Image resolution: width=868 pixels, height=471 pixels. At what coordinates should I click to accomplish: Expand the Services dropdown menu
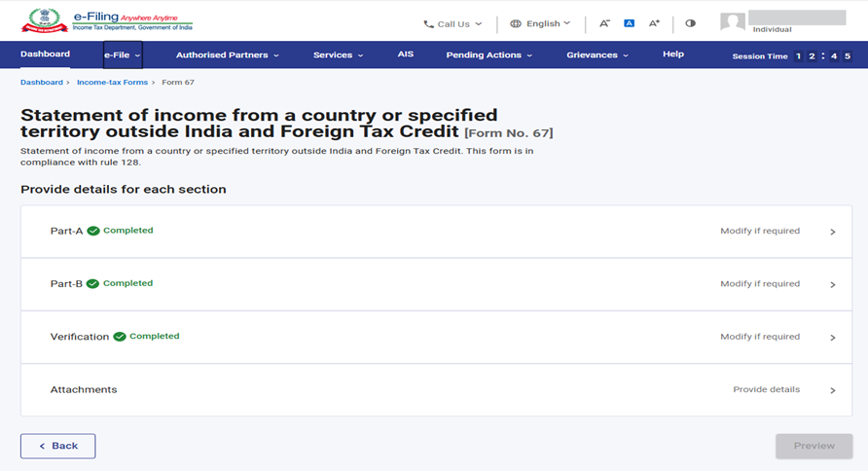pyautogui.click(x=338, y=55)
